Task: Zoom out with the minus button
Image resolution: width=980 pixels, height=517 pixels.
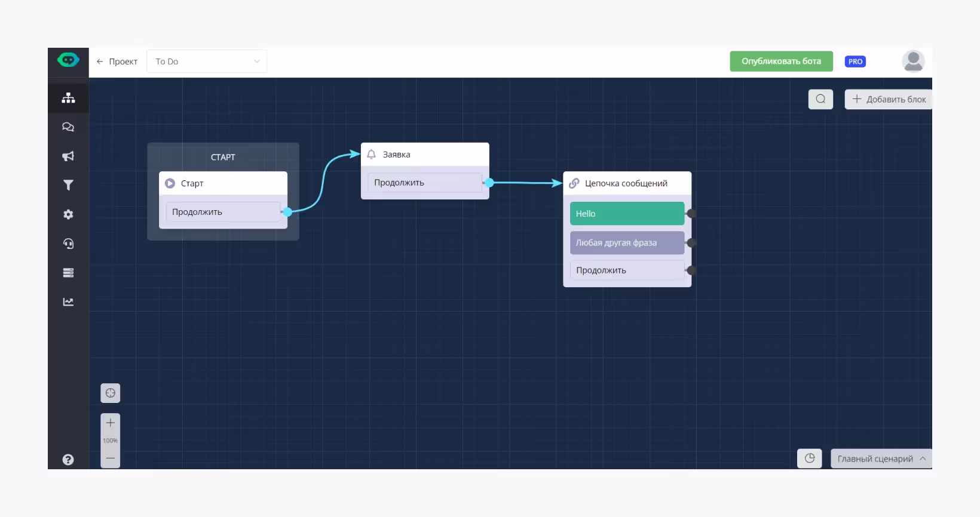Action: [x=111, y=458]
